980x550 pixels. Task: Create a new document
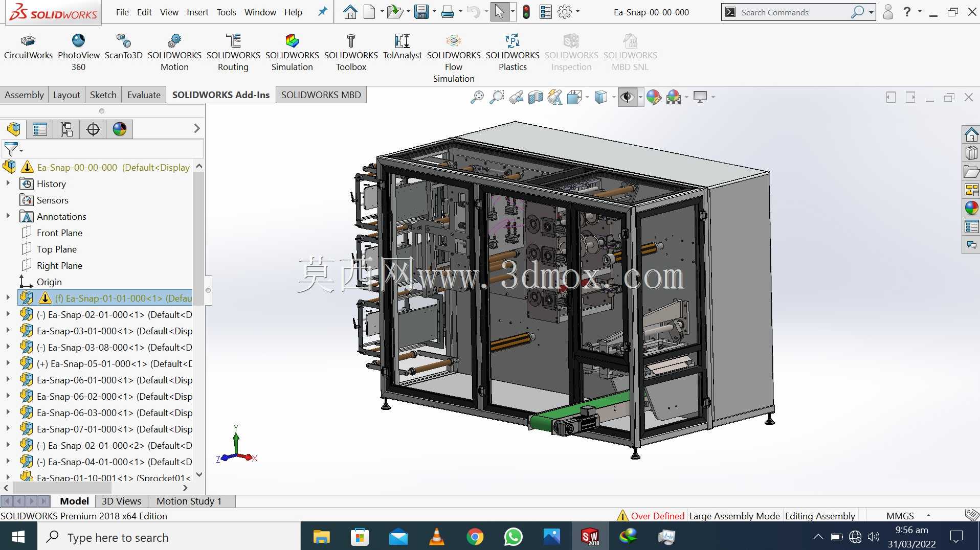369,12
